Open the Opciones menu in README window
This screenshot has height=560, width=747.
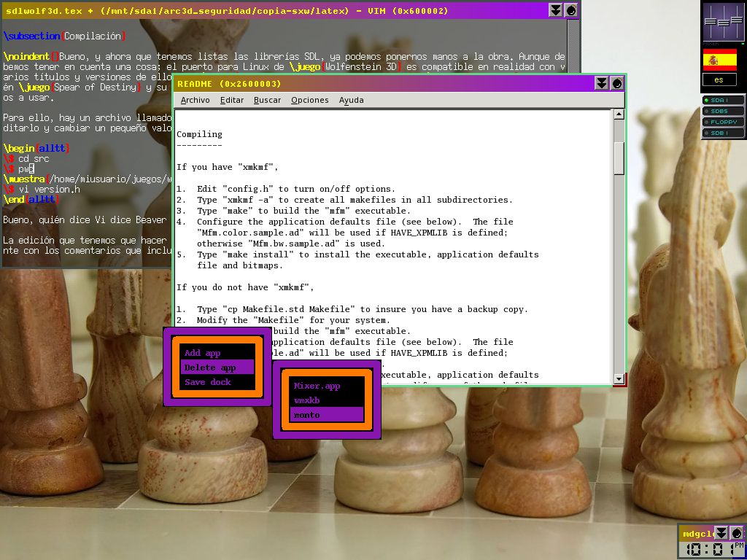click(309, 100)
